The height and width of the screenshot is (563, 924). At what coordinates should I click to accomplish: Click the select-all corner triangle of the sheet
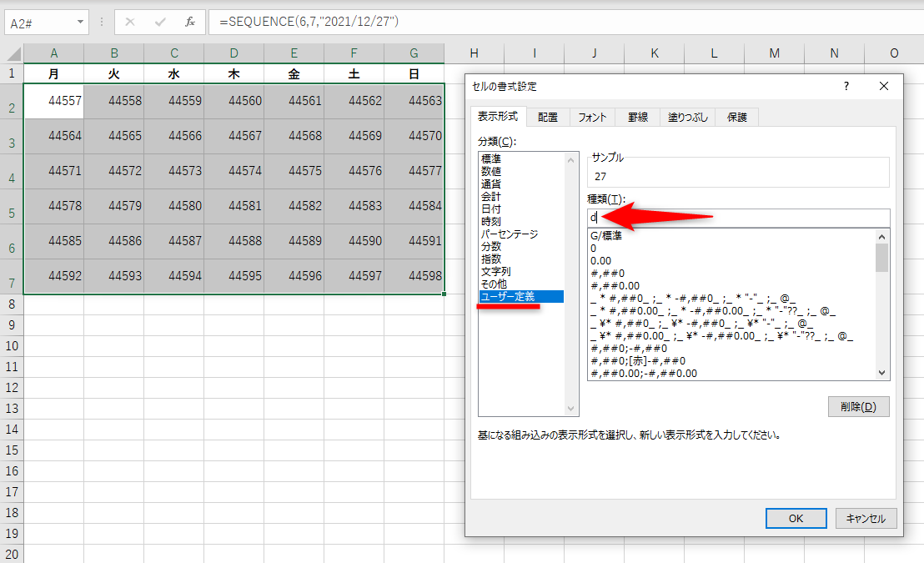pyautogui.click(x=14, y=54)
